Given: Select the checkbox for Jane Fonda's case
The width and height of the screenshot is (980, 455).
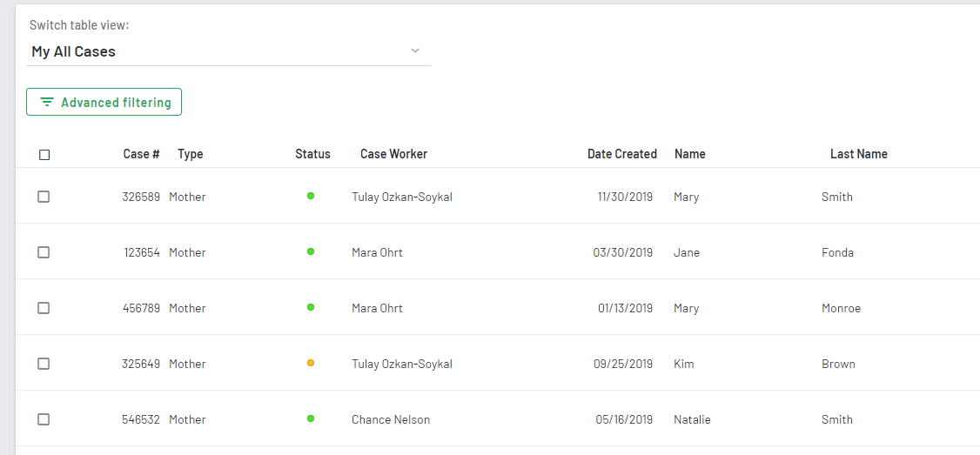Looking at the screenshot, I should (x=44, y=252).
